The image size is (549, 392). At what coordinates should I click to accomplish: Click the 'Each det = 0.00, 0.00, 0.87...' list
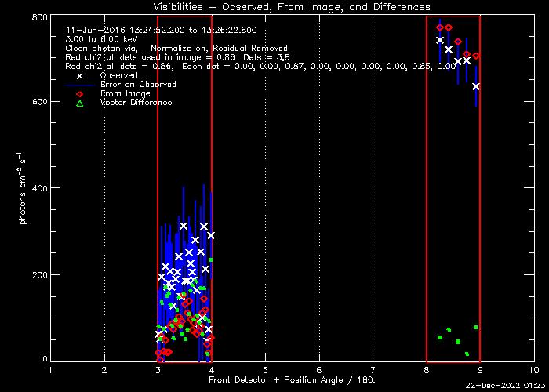[x=319, y=67]
